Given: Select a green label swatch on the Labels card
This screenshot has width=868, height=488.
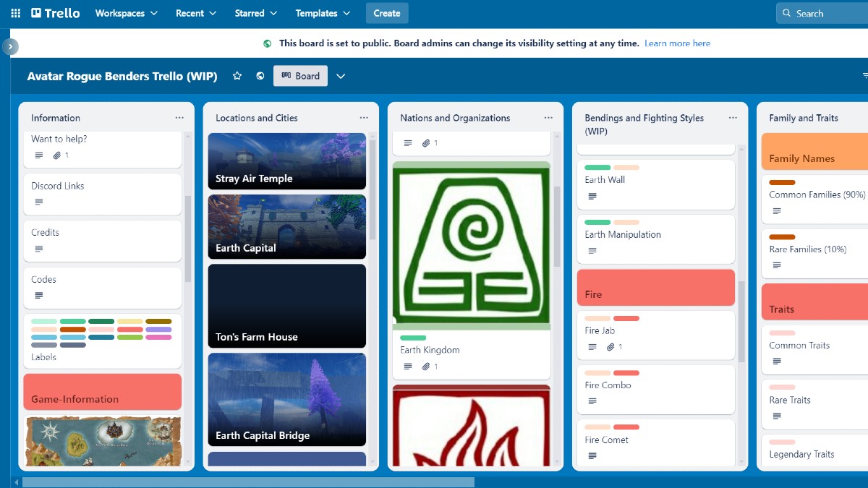Looking at the screenshot, I should pos(73,320).
